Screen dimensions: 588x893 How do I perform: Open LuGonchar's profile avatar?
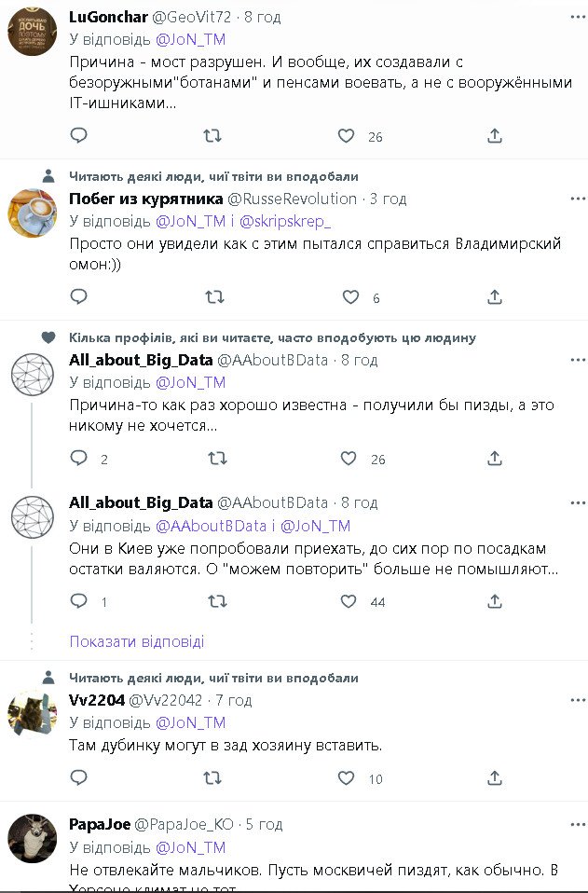[33, 32]
